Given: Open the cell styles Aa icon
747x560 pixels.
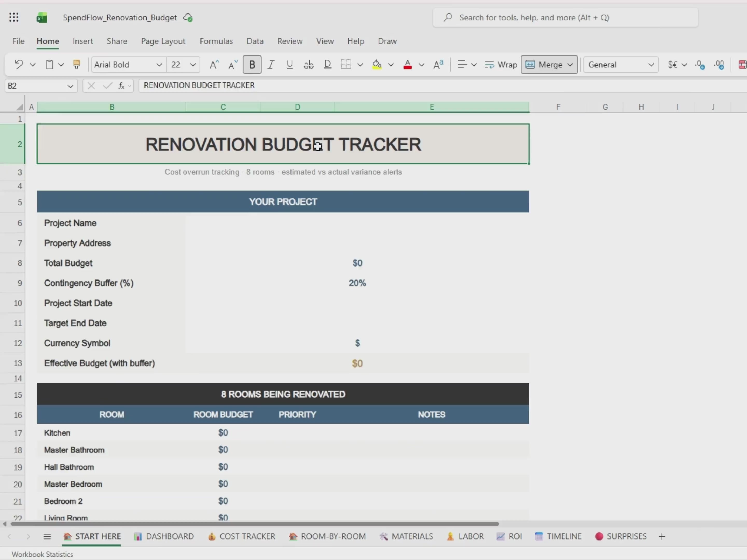Looking at the screenshot, I should (438, 65).
